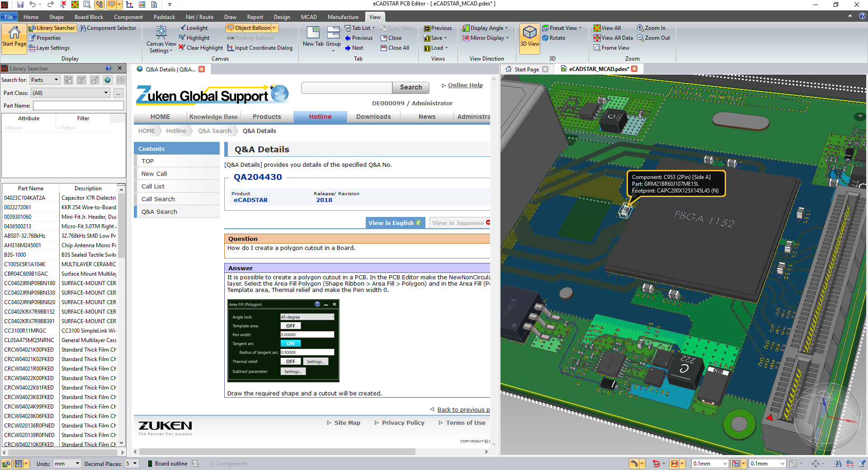Click the Zoom Out tool
The width and height of the screenshot is (868, 470).
click(654, 38)
